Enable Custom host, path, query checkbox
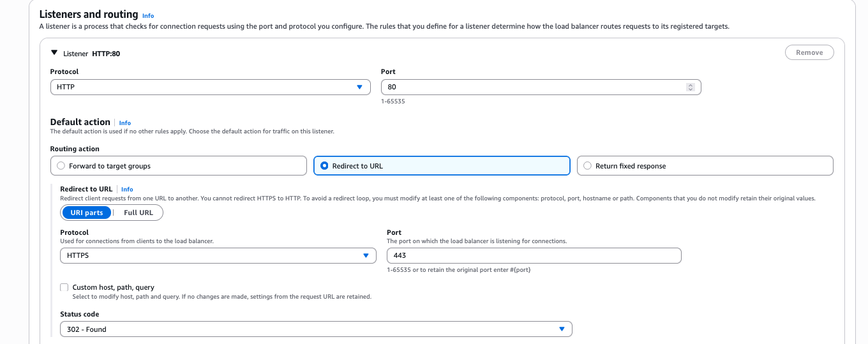Image resolution: width=868 pixels, height=344 pixels. pos(64,288)
